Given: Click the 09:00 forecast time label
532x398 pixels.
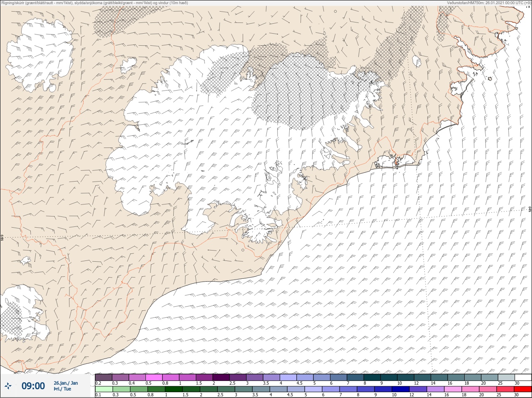Looking at the screenshot, I should tap(33, 386).
